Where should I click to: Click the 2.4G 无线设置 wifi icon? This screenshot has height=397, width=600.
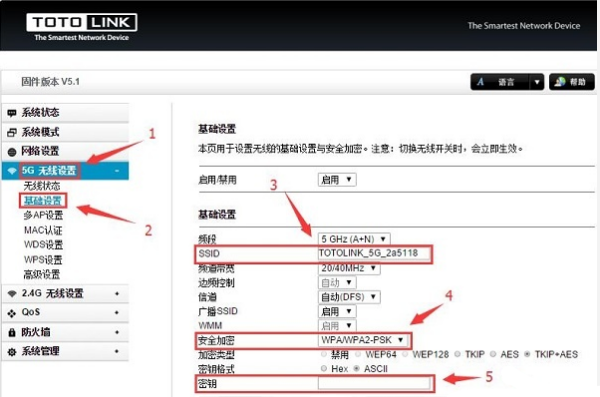12,294
